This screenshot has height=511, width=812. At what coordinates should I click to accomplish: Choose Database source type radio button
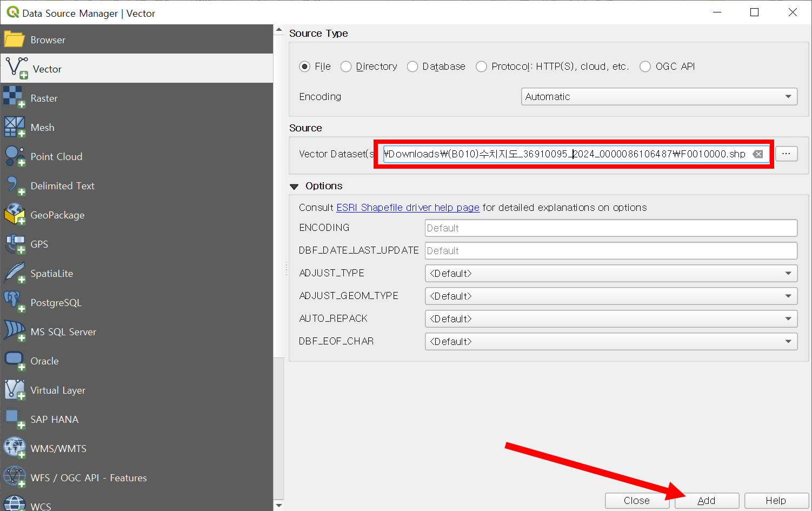[412, 67]
